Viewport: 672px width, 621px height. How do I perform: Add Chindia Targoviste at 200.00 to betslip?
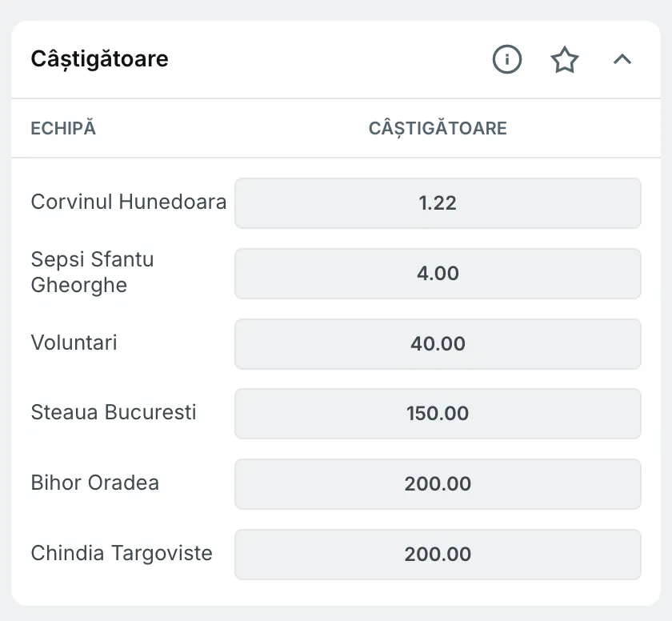(438, 554)
